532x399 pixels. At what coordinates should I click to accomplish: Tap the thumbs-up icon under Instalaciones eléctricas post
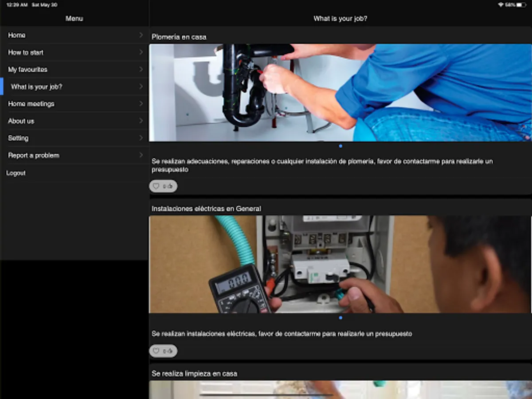[170, 351]
